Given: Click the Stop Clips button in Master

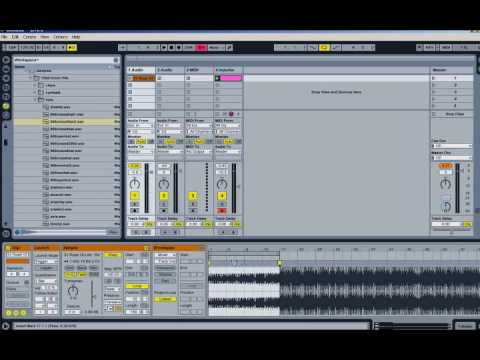Looking at the screenshot, I should click(x=455, y=114).
